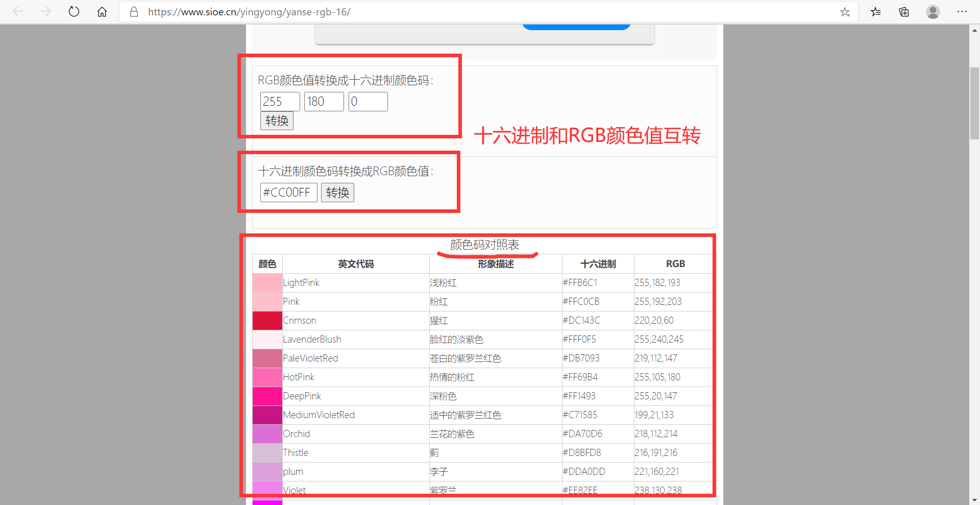980x505 pixels.
Task: Click the PaleVioletRed color swatch
Action: point(267,358)
